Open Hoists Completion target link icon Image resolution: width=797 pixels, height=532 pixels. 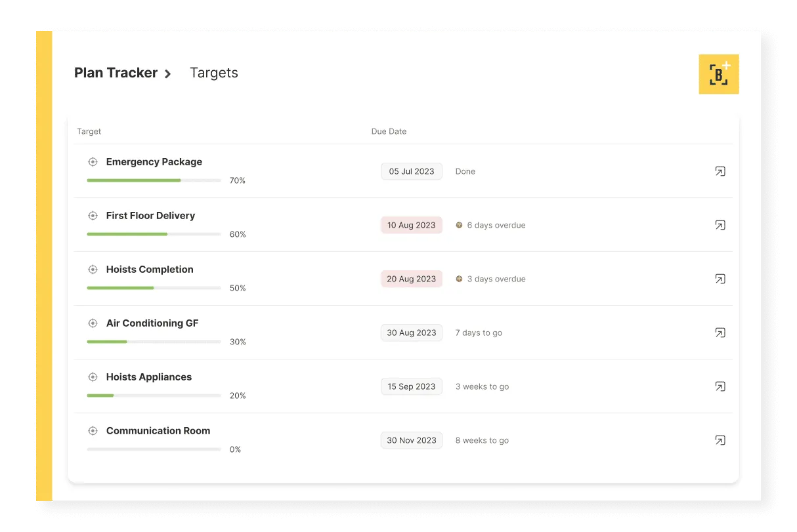tap(720, 279)
